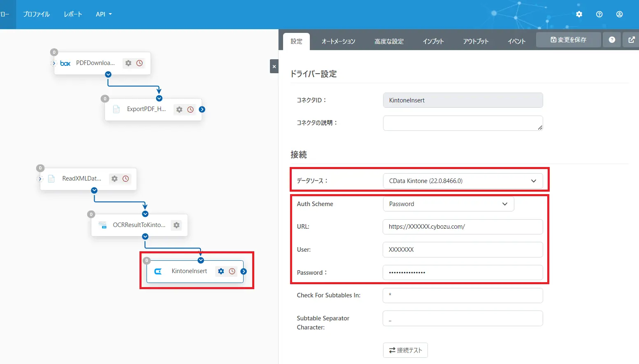Click the コネクタID field
Screen dimensions: 639x364
[463, 100]
